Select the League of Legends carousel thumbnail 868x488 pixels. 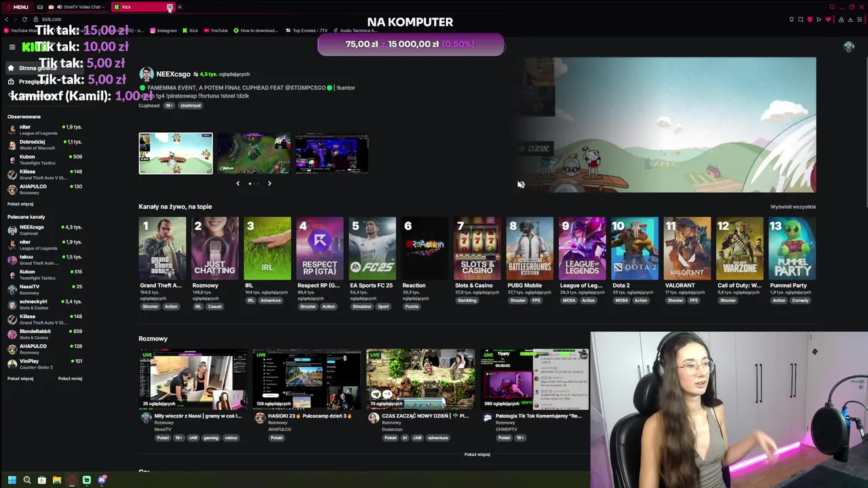(x=254, y=153)
